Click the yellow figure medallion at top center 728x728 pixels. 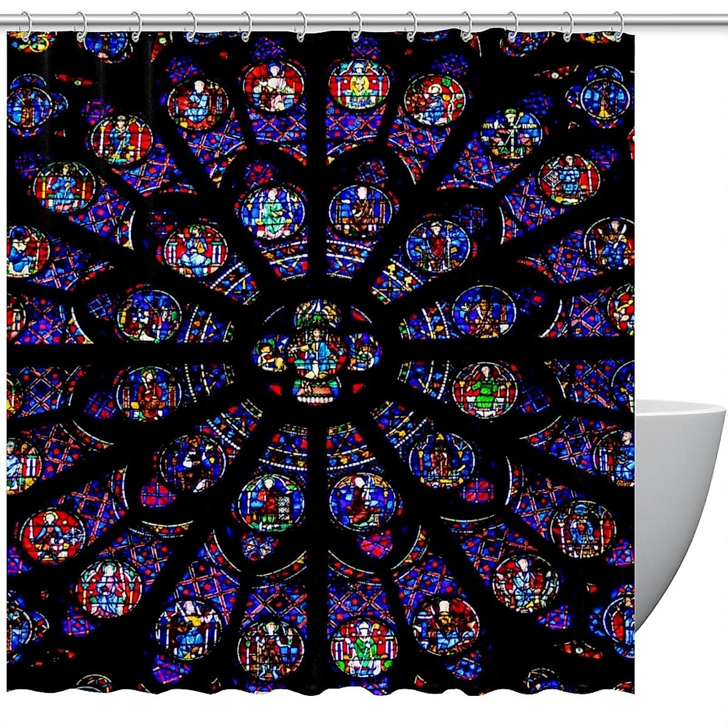[x=359, y=84]
